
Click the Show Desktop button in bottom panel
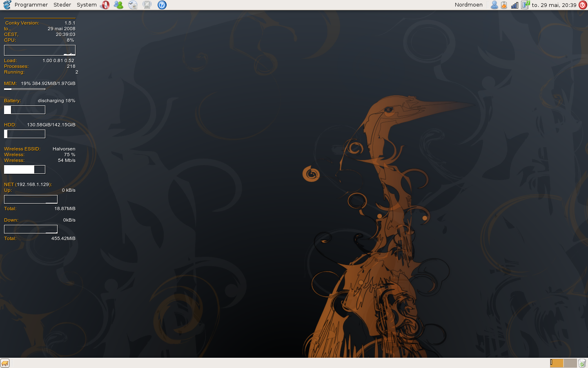5,363
